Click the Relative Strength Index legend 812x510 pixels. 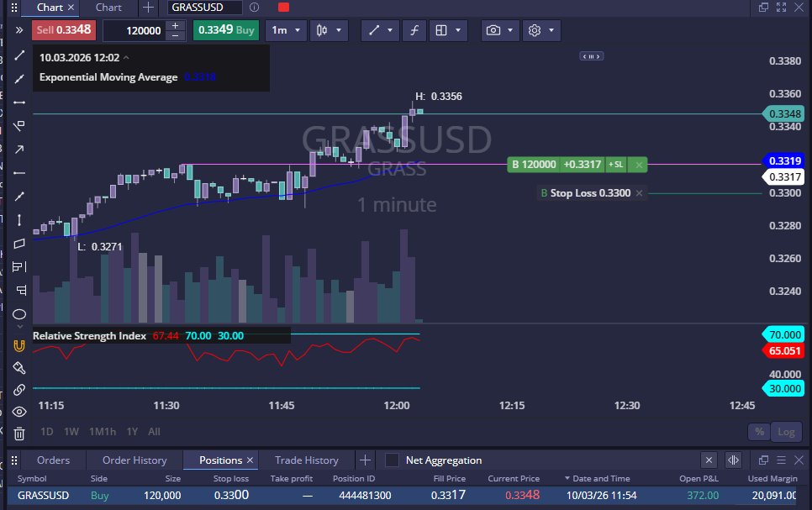(x=89, y=336)
